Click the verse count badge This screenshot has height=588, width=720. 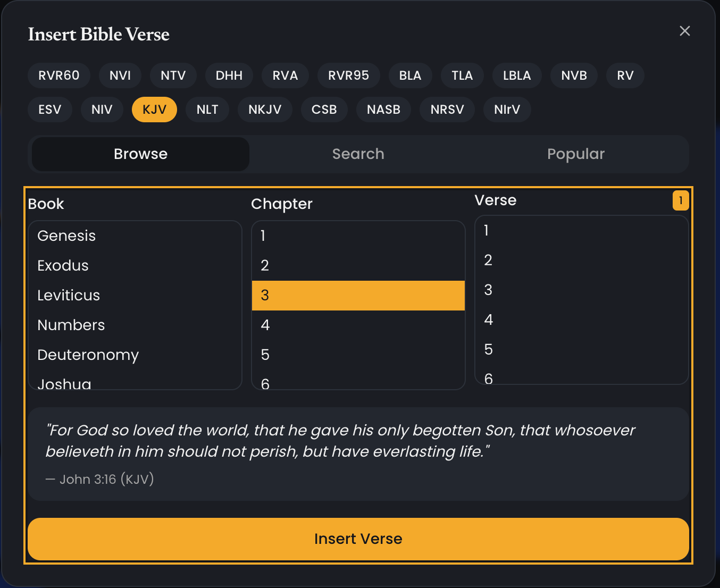(x=681, y=200)
